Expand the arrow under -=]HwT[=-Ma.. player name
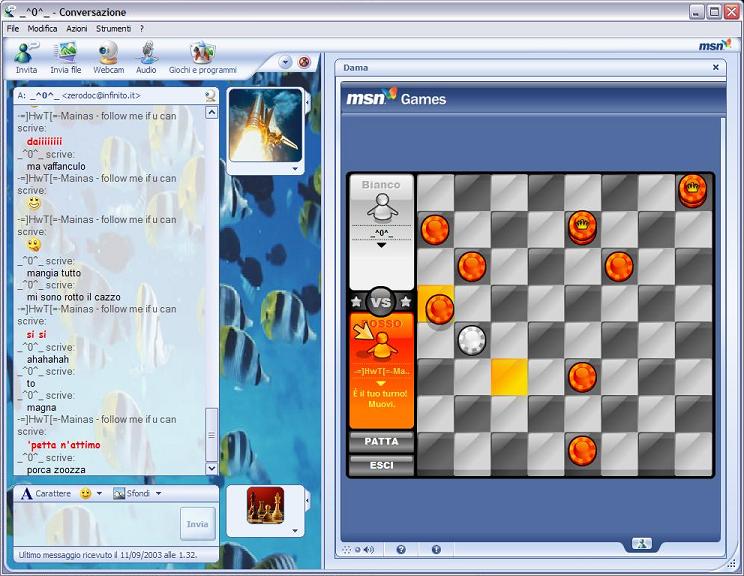Image resolution: width=744 pixels, height=576 pixels. coord(381,383)
